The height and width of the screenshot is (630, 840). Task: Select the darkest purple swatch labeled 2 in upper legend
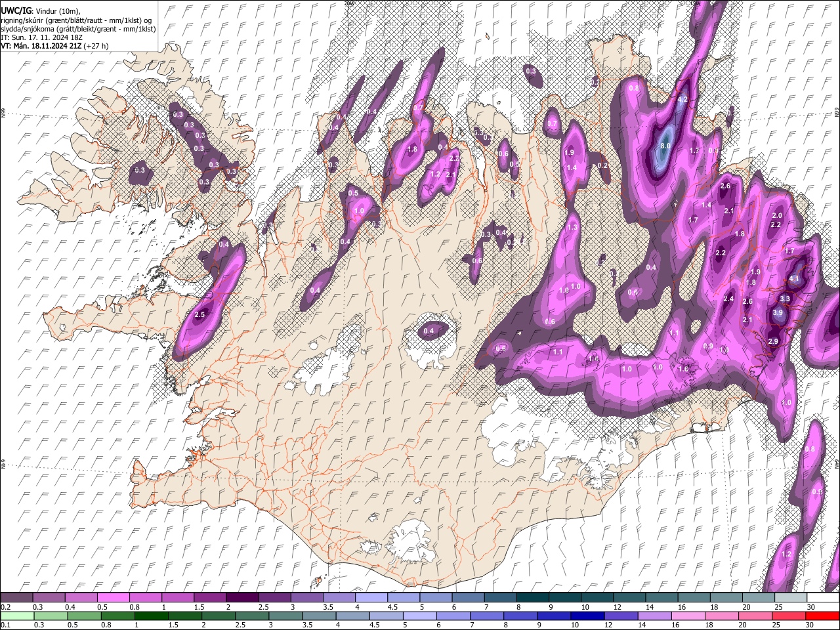[x=242, y=598]
